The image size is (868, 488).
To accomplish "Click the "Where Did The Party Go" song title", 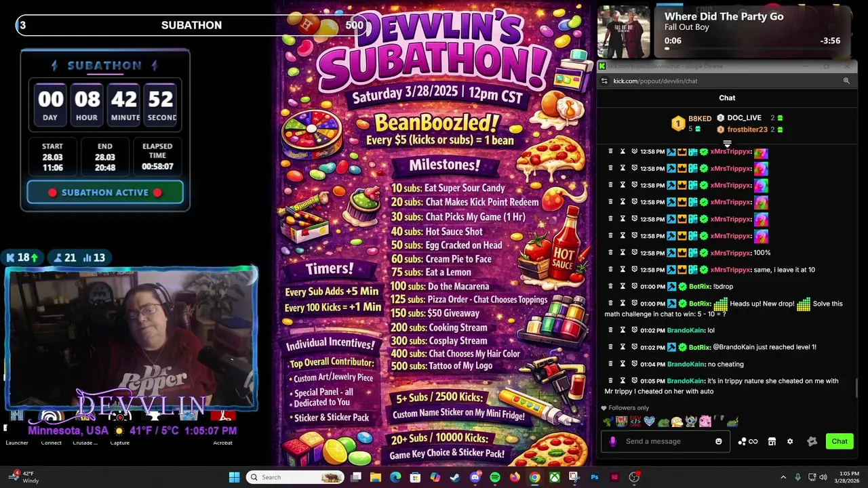I will tap(724, 16).
